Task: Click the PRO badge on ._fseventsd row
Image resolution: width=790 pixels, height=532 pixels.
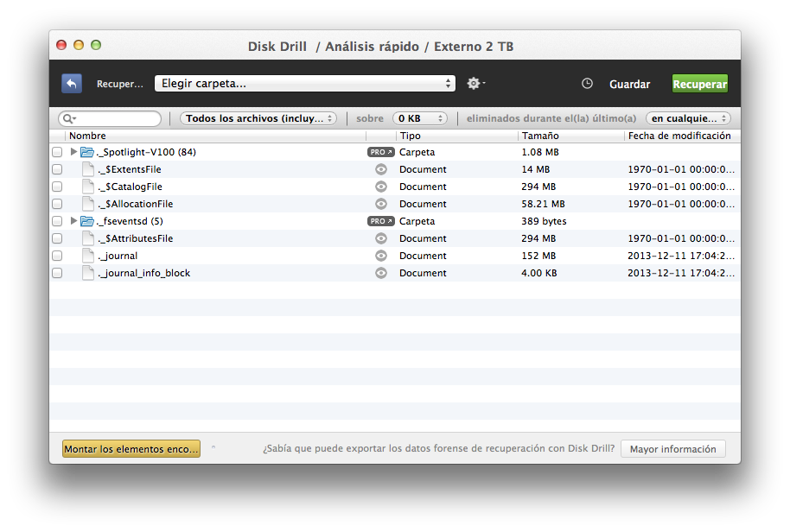Action: click(380, 221)
